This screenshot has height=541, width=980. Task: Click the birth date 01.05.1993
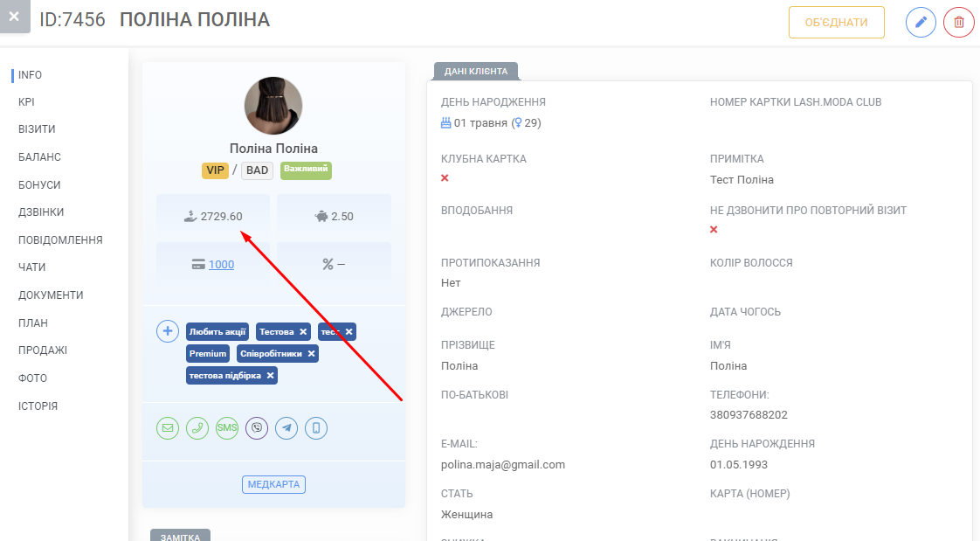click(739, 465)
